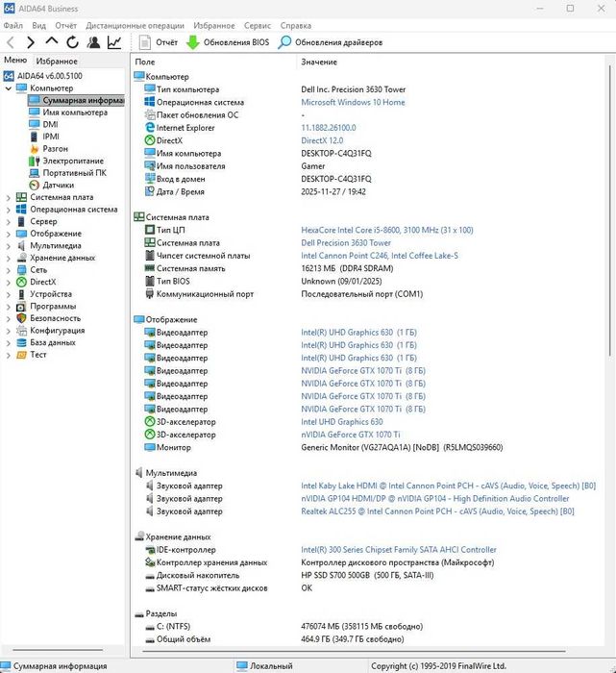616x673 pixels.
Task: Expand the Сеть tree node
Action: 8,270
